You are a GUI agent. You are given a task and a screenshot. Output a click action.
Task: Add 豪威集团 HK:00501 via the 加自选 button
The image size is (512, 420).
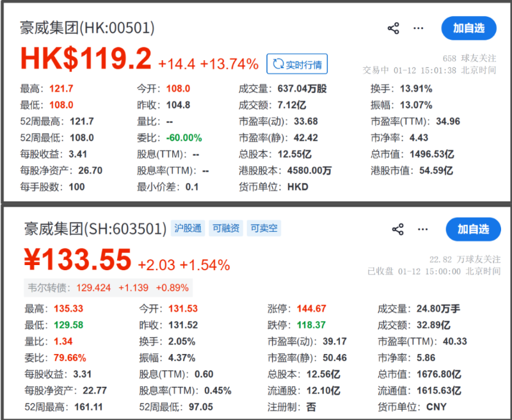(x=469, y=28)
